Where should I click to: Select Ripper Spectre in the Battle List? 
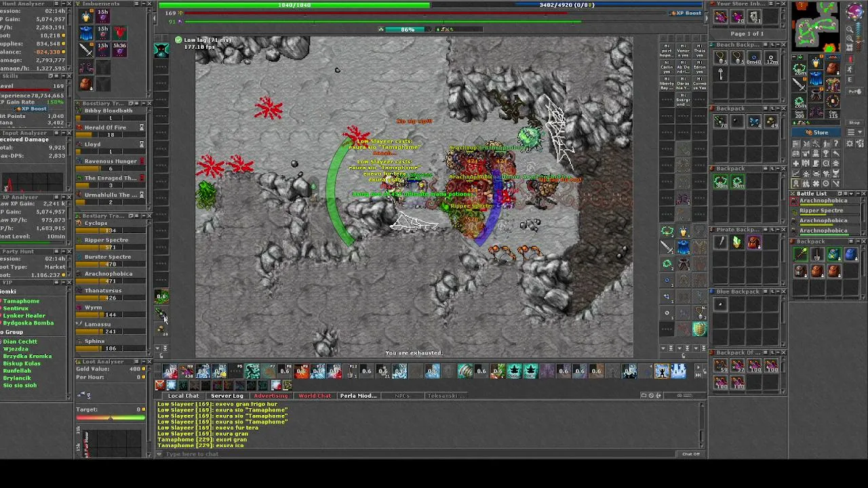tap(821, 211)
